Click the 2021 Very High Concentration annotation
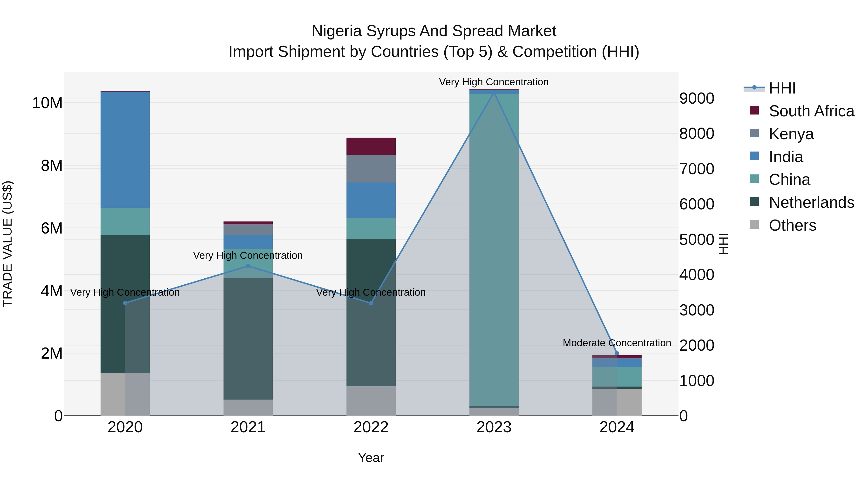Viewport: 868px width, 488px height. pyautogui.click(x=248, y=255)
